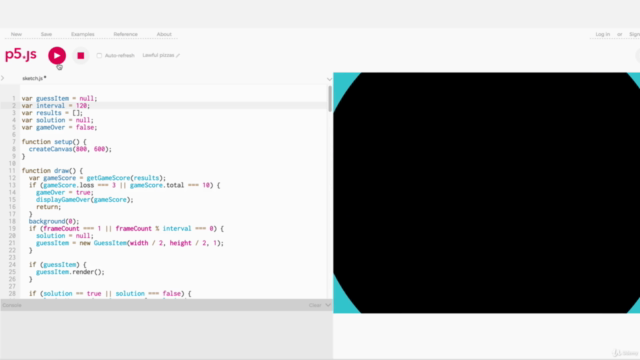640x360 pixels.
Task: Click 'solution = null;' on line 20
Action: point(64,236)
